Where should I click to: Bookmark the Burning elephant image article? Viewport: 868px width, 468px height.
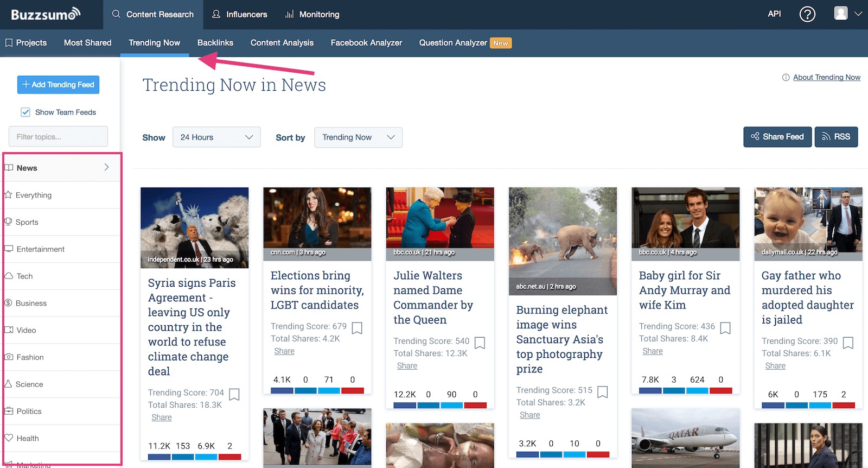pyautogui.click(x=602, y=392)
